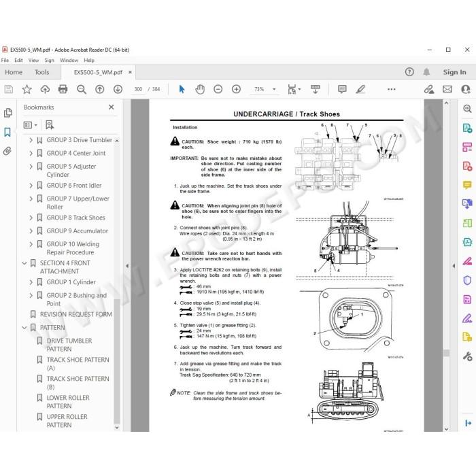This screenshot has width=476, height=476.
Task: Open UPPER ROLLER PATTERN bookmark
Action: [67, 421]
